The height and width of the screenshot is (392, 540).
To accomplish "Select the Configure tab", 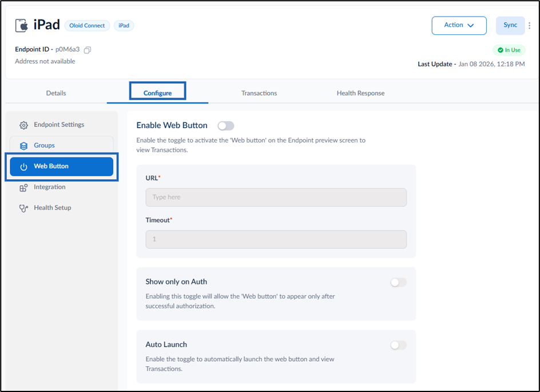I will [x=157, y=93].
